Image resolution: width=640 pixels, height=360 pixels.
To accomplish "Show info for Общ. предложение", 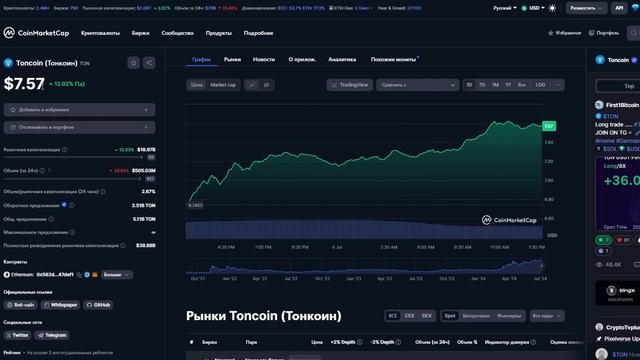I will click(51, 219).
